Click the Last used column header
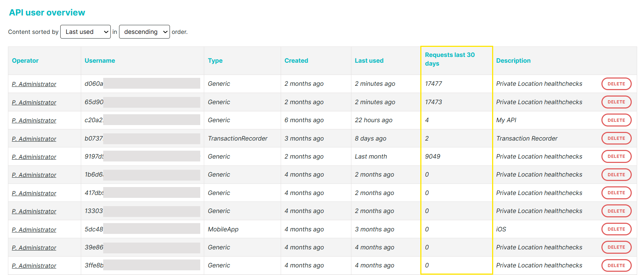The width and height of the screenshot is (644, 275). [369, 61]
